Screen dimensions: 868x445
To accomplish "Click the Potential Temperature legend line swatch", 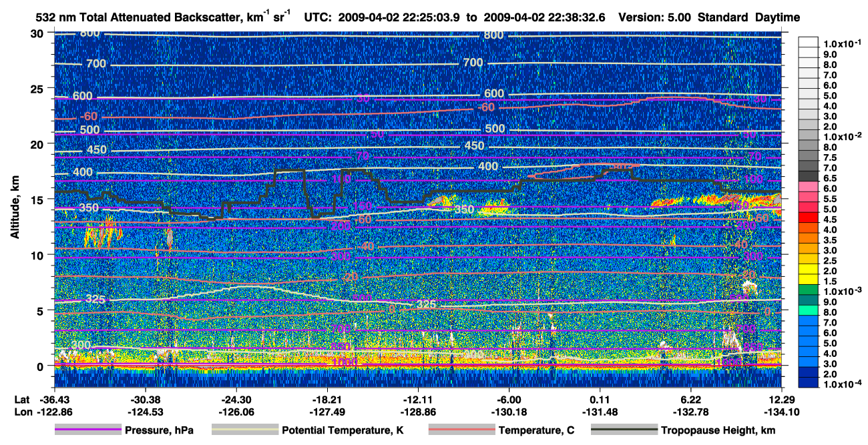I will [x=244, y=430].
